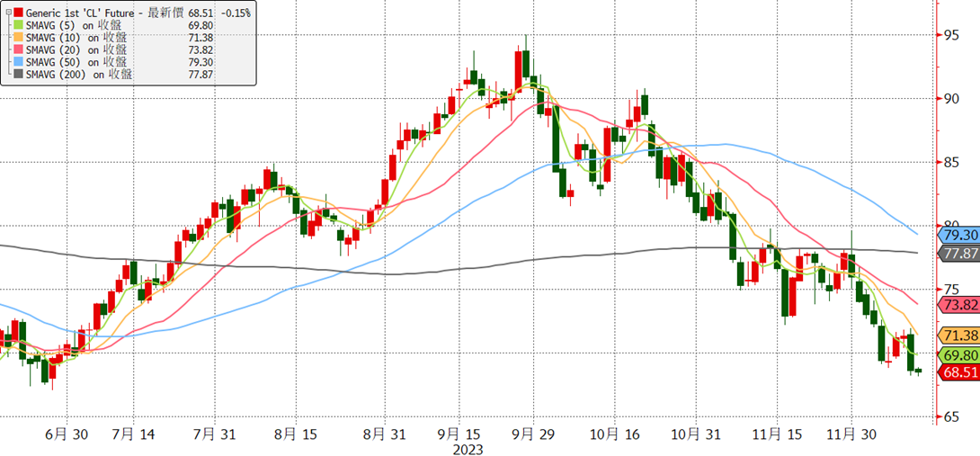The image size is (980, 456).
Task: Click the 85 label on price axis
Action: (951, 163)
